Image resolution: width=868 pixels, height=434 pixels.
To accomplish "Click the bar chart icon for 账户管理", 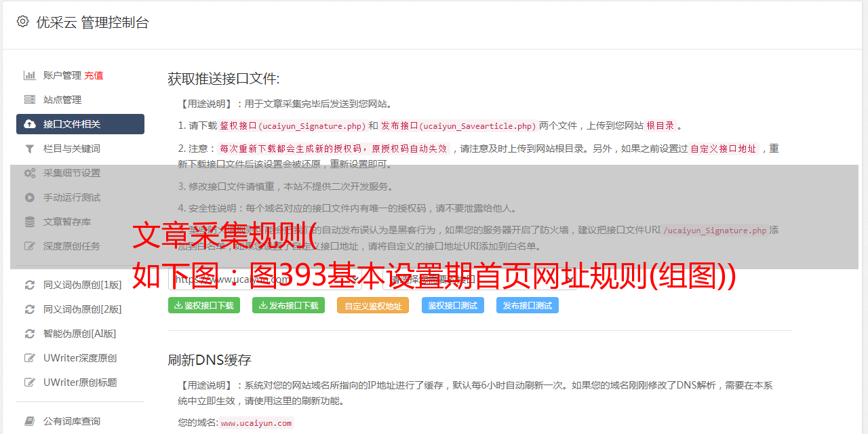I will click(30, 75).
